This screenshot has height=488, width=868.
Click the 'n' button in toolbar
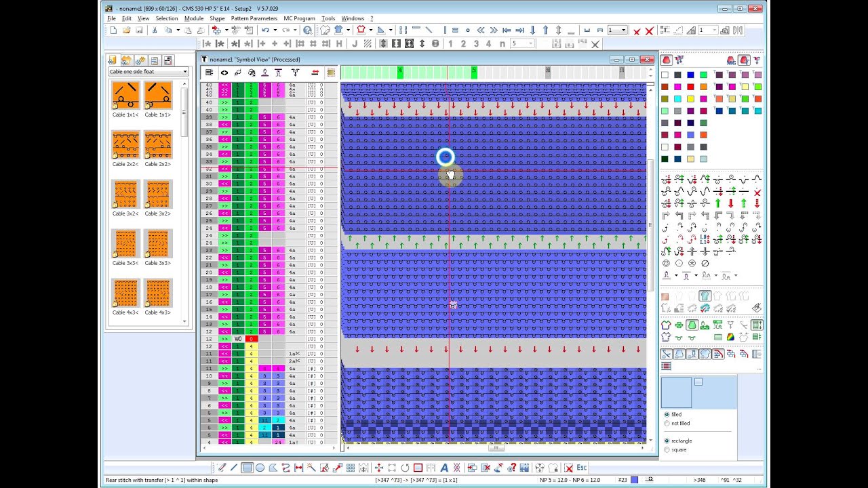[502, 43]
